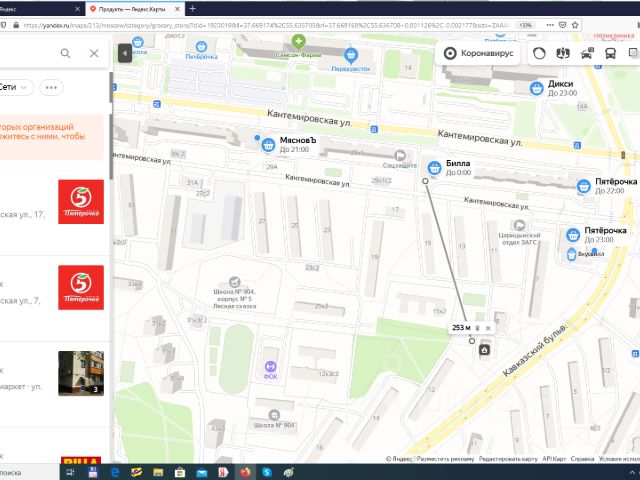Toggle the traffic car icon

587,53
